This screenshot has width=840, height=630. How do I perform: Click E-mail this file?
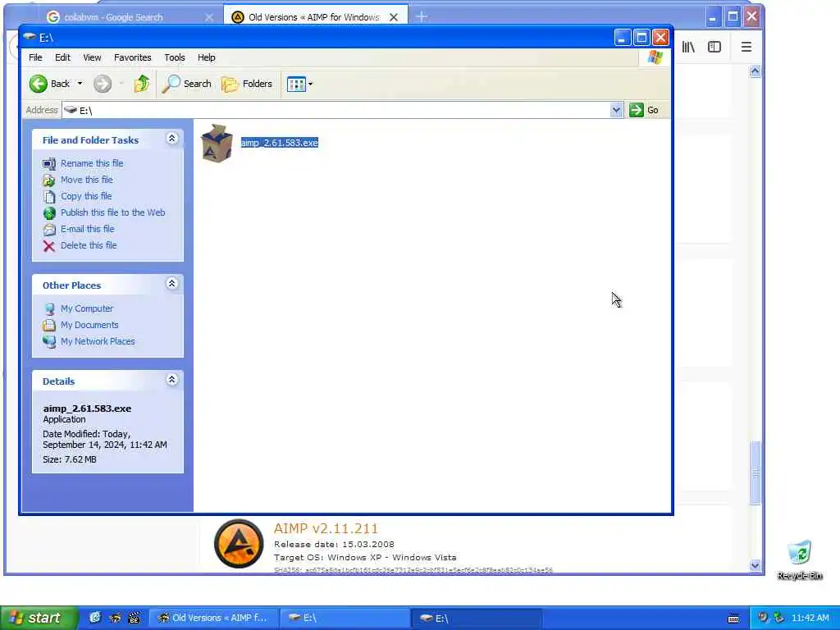pos(87,229)
